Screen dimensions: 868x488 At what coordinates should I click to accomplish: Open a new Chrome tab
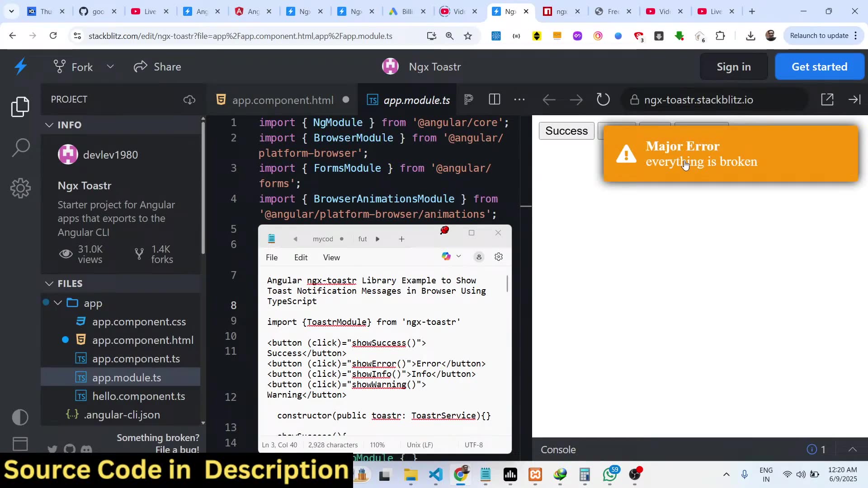[752, 11]
